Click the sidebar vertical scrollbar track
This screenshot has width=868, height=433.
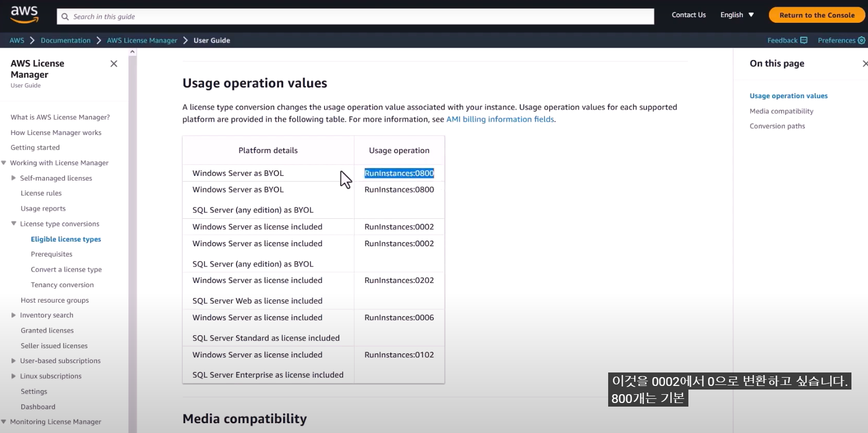(133, 243)
